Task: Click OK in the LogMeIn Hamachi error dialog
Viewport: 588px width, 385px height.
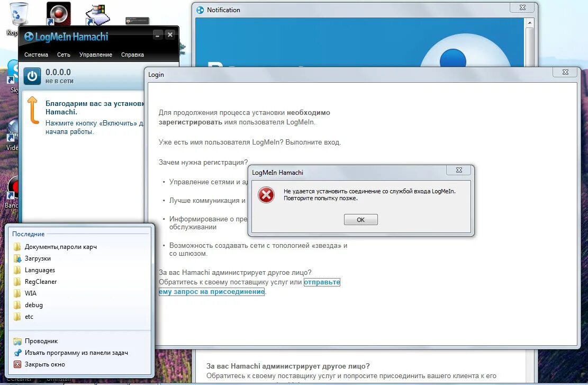Action: [x=361, y=220]
